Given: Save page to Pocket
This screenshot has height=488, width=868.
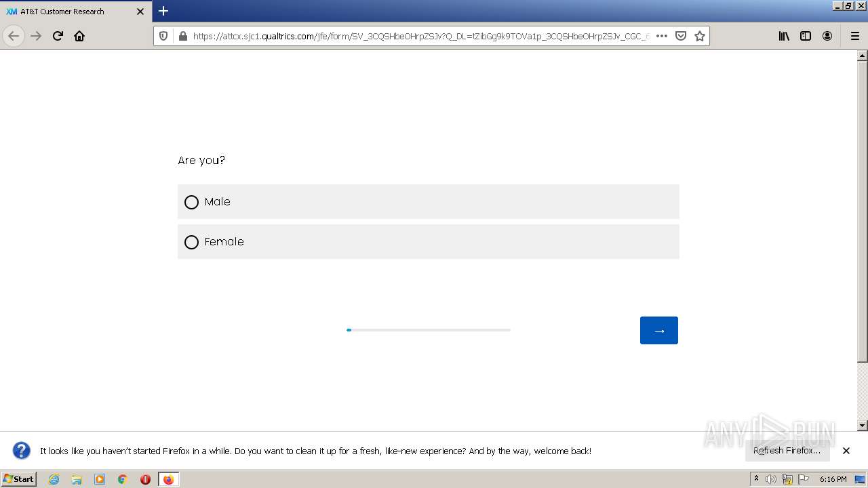Looking at the screenshot, I should (x=681, y=36).
